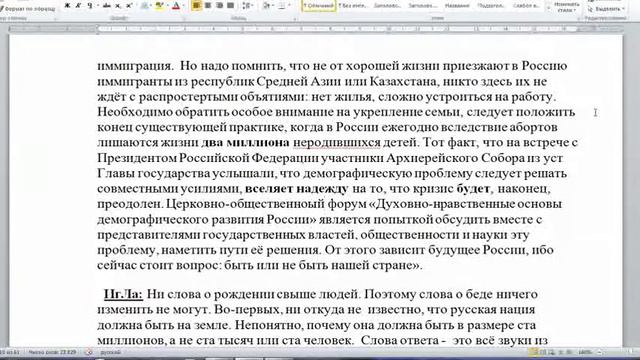Open the highlight color dropdown arrow
The image size is (640, 360).
click(167, 5)
